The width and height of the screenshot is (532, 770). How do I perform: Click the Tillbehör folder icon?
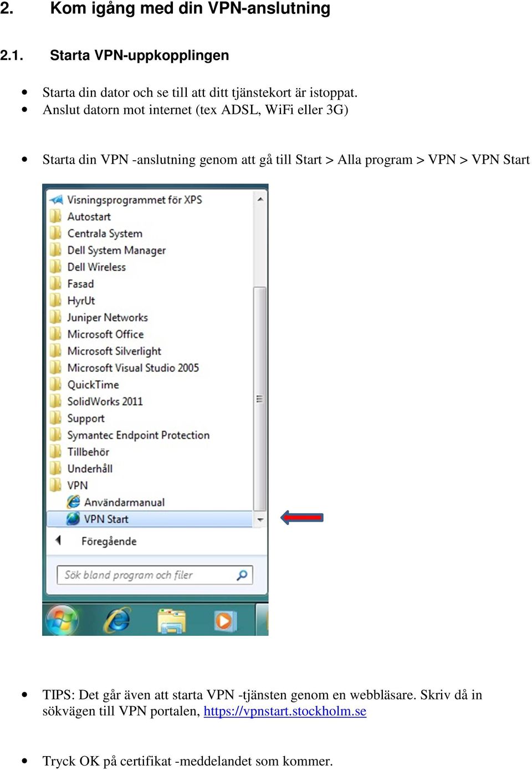pos(55,452)
